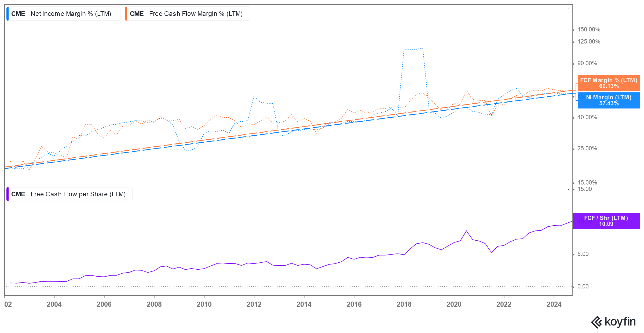Click the CME Net Income Margin % legend
Screen dimensions: 644x333
(63, 14)
